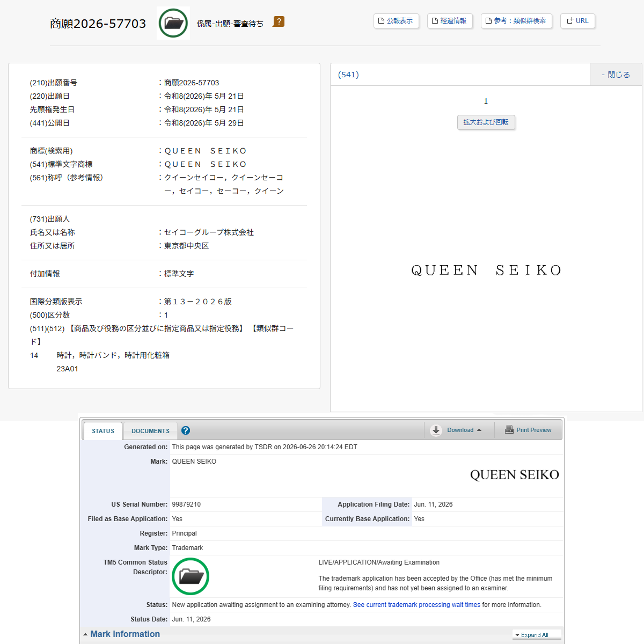Open Print Preview
This screenshot has height=644, width=644.
coord(529,430)
